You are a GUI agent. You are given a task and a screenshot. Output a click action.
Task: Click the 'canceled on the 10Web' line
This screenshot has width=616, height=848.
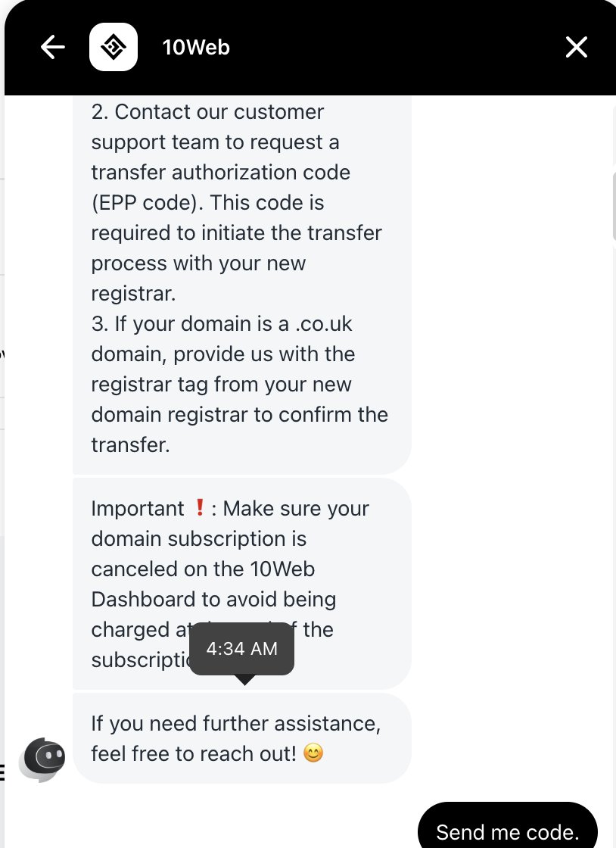point(203,569)
